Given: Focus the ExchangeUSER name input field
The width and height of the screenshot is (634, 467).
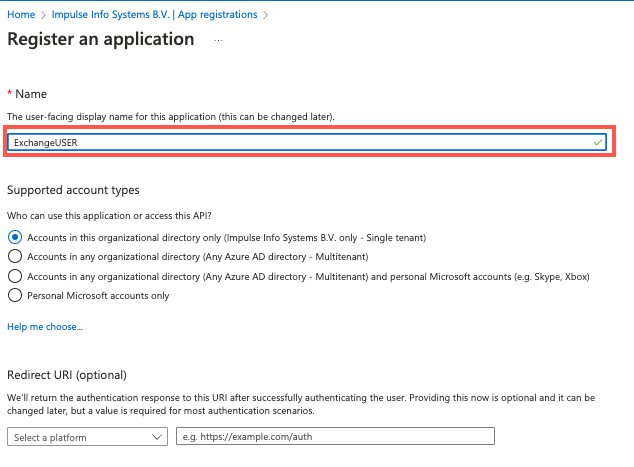Looking at the screenshot, I should click(x=307, y=142).
